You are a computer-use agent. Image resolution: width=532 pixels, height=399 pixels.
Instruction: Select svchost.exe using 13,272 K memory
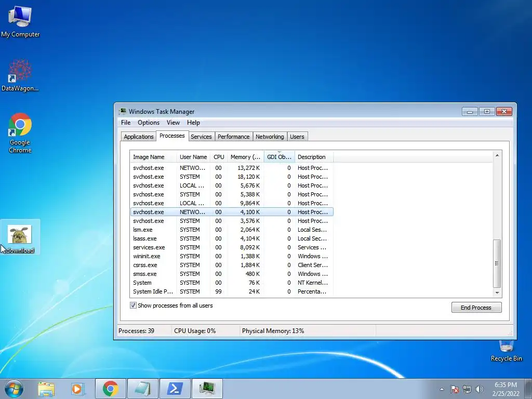point(232,168)
